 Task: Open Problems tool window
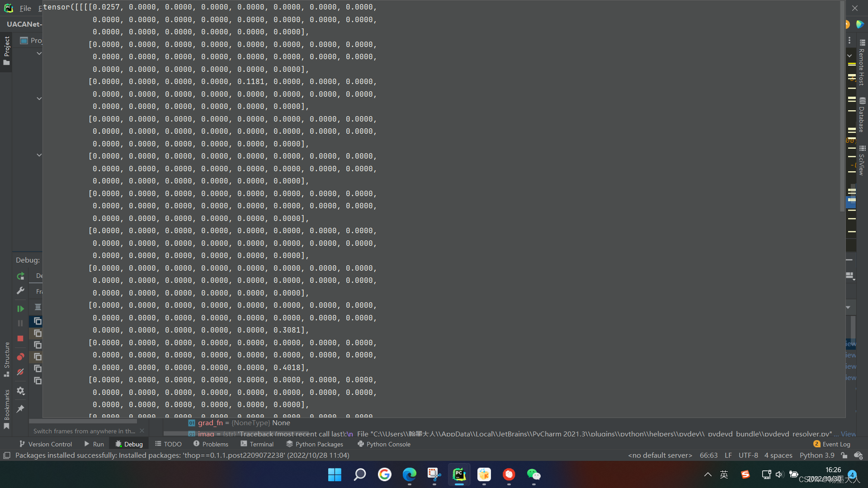coord(211,444)
